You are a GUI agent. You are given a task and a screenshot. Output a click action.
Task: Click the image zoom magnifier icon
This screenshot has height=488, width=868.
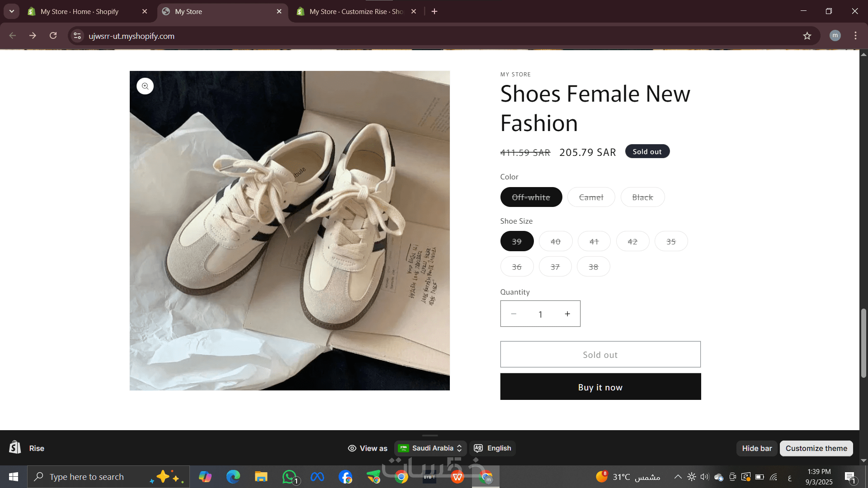(145, 86)
